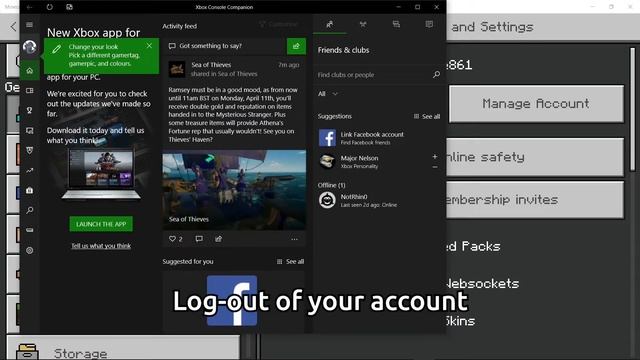The height and width of the screenshot is (360, 640).
Task: Open My games in the Xbox sidebar
Action: pos(29,91)
